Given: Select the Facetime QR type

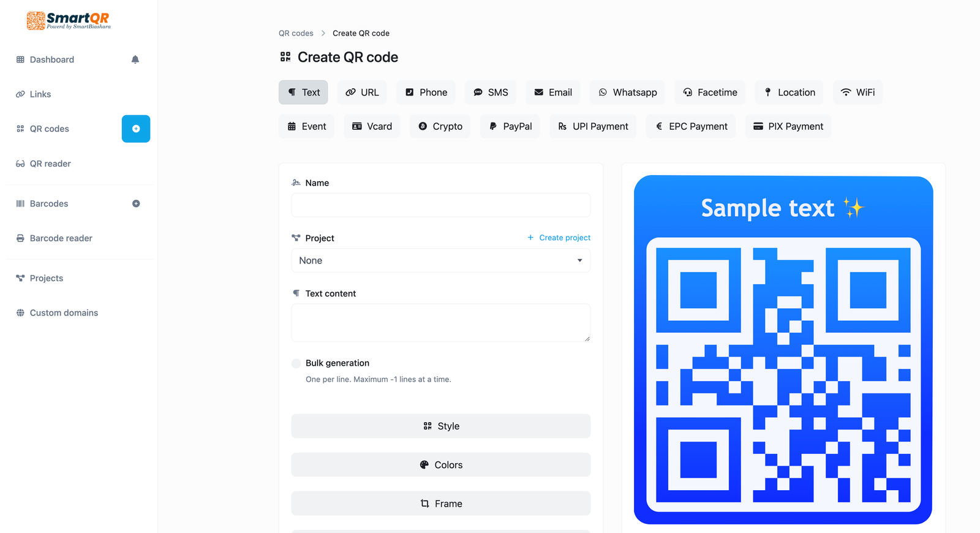Looking at the screenshot, I should click(710, 93).
